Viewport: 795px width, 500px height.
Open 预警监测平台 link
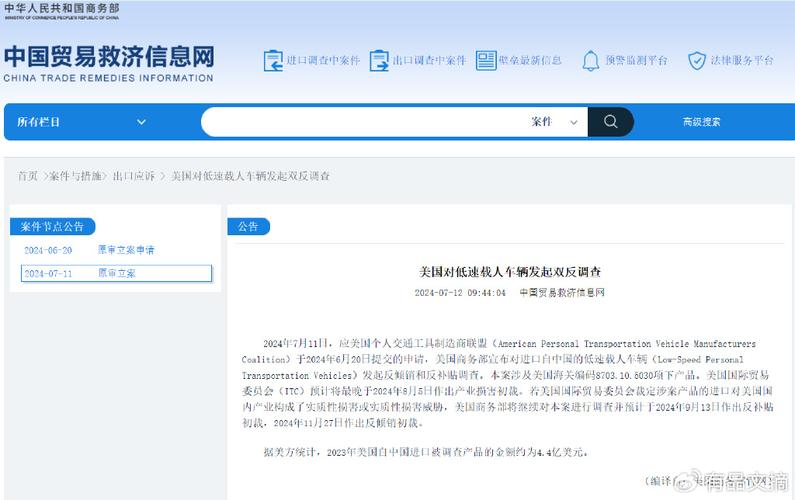coord(636,61)
